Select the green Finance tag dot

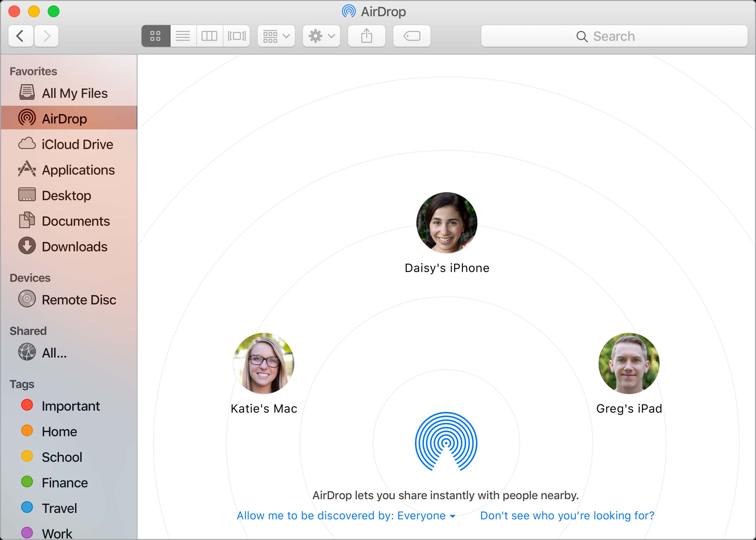[x=27, y=482]
